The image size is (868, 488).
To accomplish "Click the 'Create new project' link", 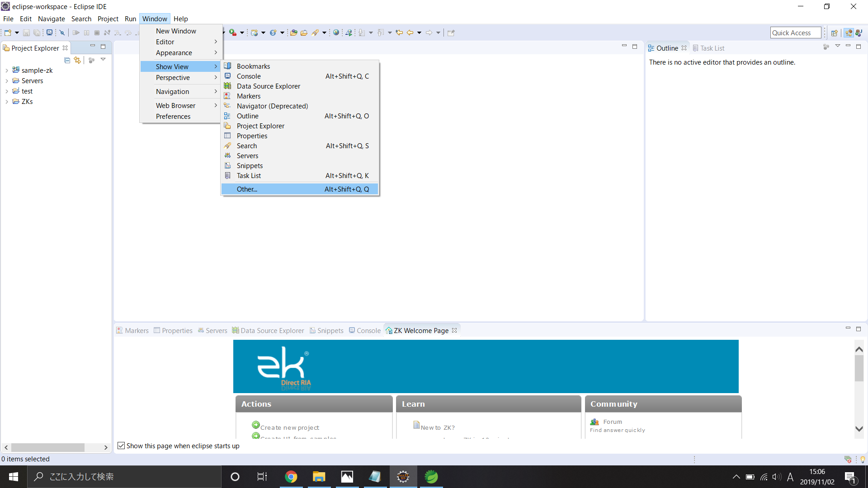I will click(x=289, y=427).
